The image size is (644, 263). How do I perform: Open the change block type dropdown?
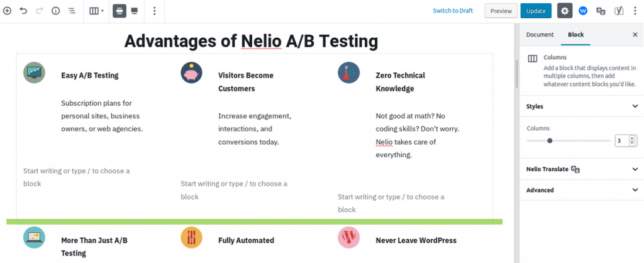pos(97,11)
